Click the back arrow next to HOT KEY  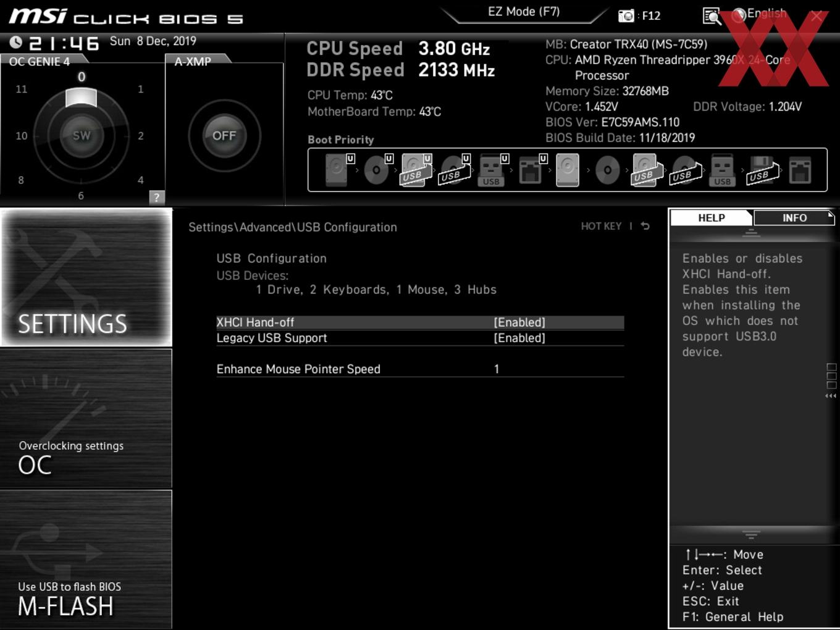pyautogui.click(x=645, y=226)
